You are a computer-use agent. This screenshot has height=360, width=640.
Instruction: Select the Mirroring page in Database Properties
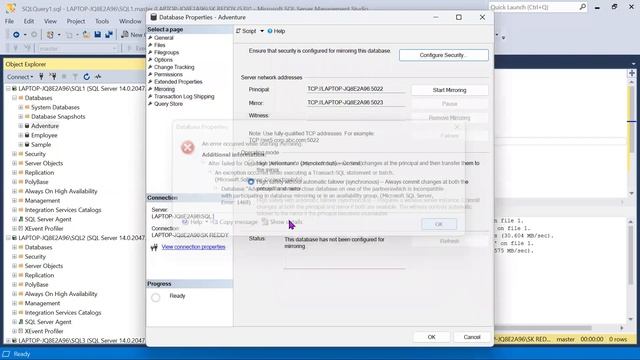tap(164, 89)
